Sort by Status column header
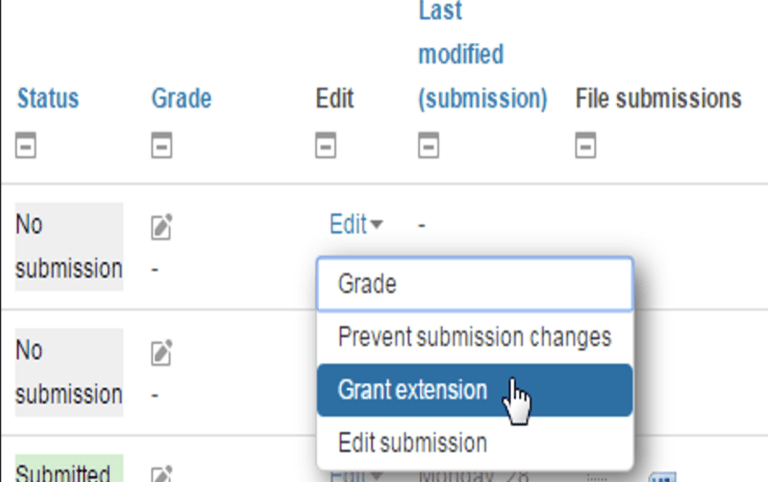The image size is (768, 482). pyautogui.click(x=47, y=99)
